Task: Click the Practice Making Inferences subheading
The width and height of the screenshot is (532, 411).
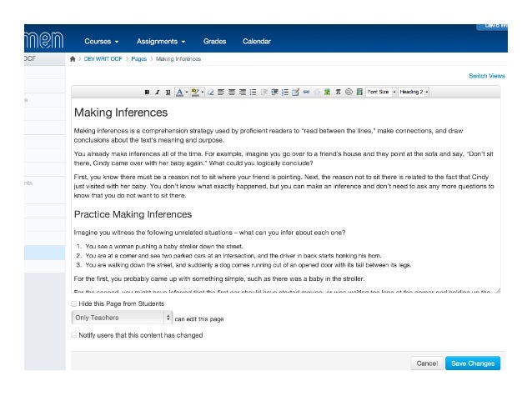Action: [133, 214]
